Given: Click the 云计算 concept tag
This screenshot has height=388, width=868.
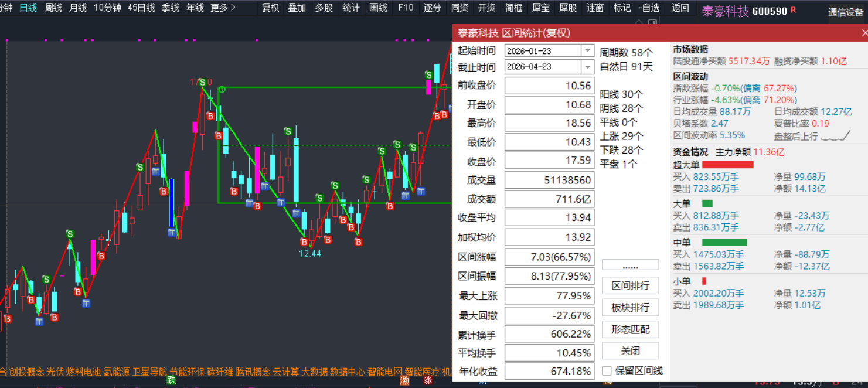Looking at the screenshot, I should [x=287, y=372].
